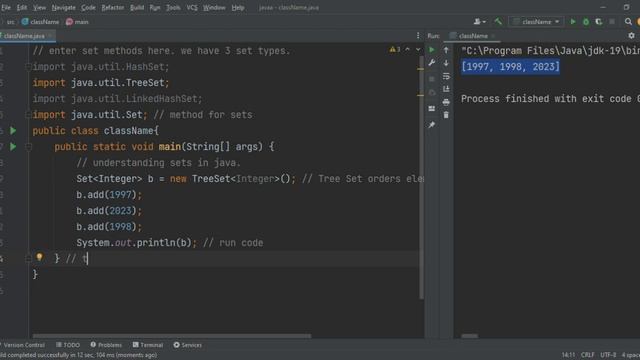This screenshot has height=360, width=640.
Task: Click the console horizontal scrollbar
Action: [x=469, y=336]
